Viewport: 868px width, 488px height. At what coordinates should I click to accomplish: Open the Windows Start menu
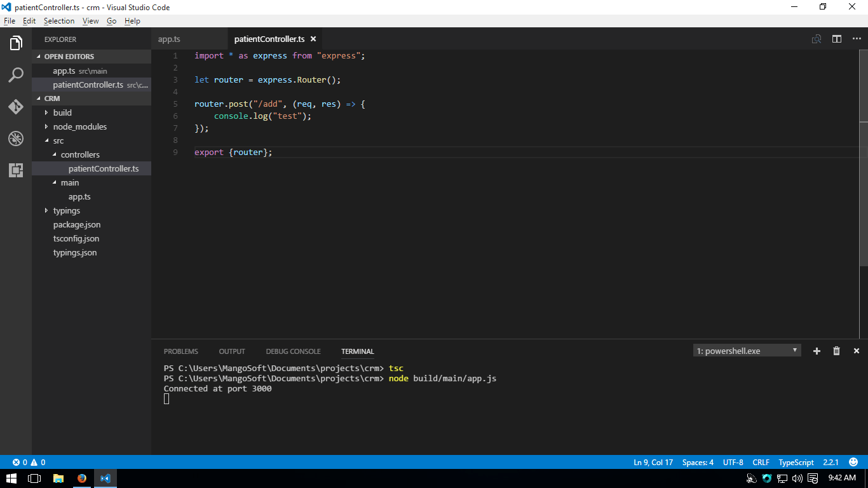coord(11,478)
